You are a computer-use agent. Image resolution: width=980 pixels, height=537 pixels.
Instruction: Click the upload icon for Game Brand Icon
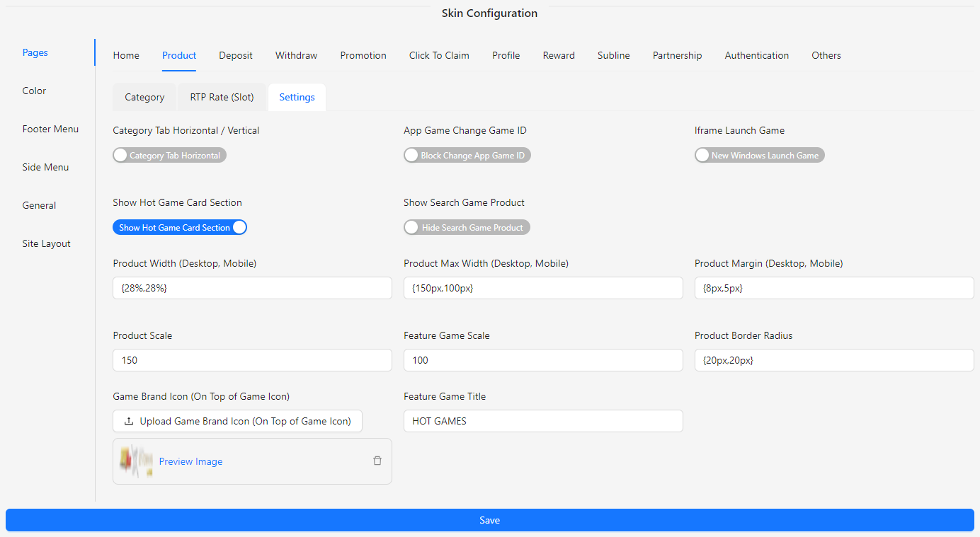pos(129,421)
